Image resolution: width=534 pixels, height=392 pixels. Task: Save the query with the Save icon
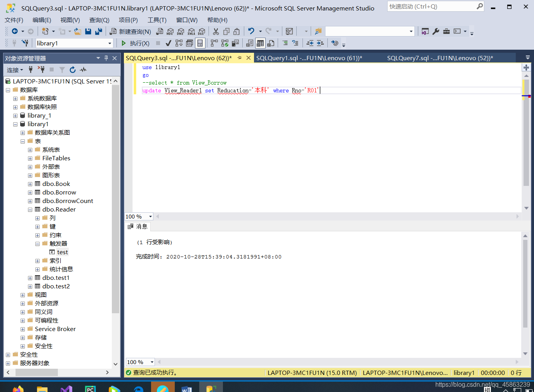pyautogui.click(x=88, y=31)
